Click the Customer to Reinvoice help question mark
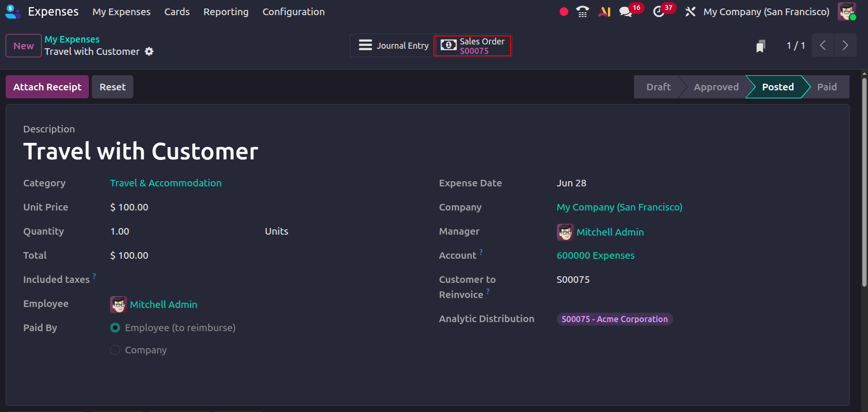 click(488, 291)
